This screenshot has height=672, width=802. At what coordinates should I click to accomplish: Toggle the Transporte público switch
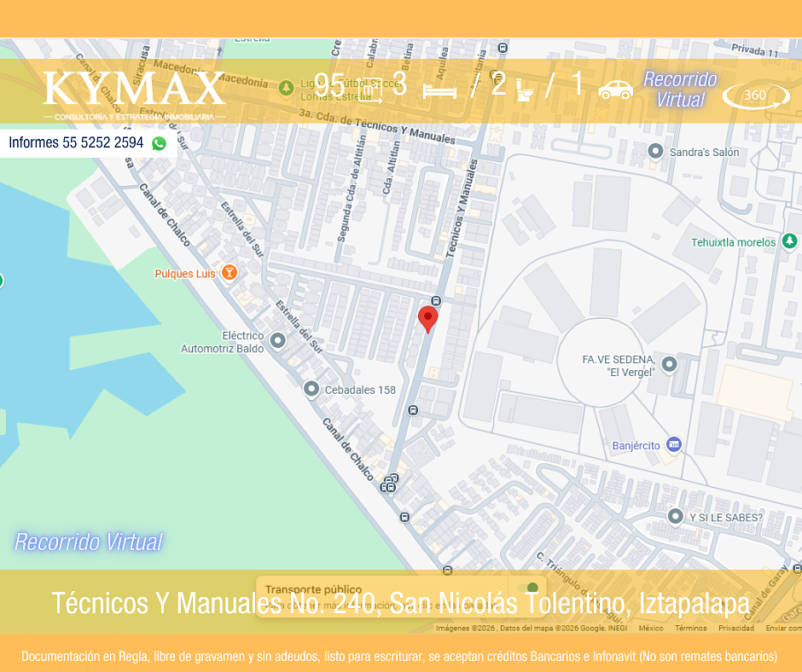tap(528, 588)
